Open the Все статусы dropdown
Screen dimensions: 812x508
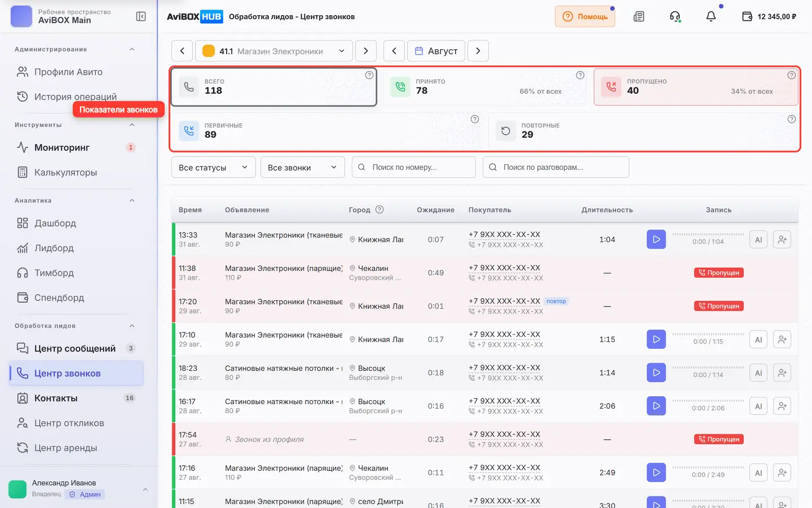coord(214,167)
